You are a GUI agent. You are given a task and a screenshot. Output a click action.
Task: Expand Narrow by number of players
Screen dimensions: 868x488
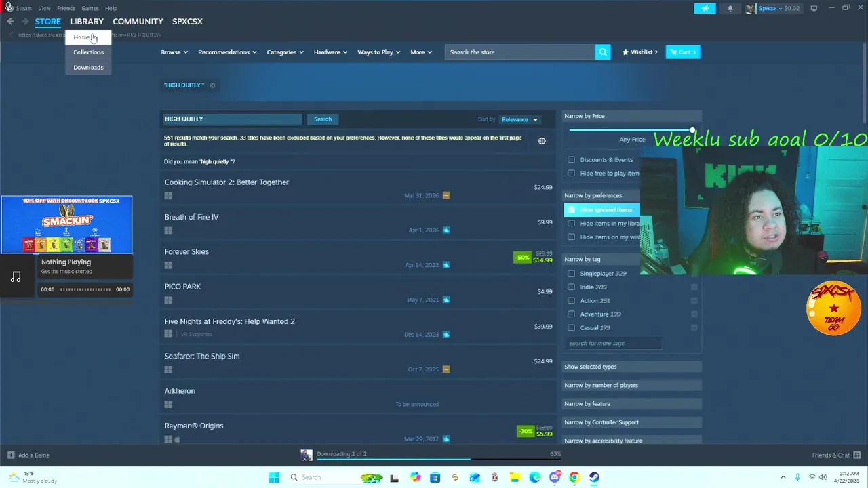point(632,385)
